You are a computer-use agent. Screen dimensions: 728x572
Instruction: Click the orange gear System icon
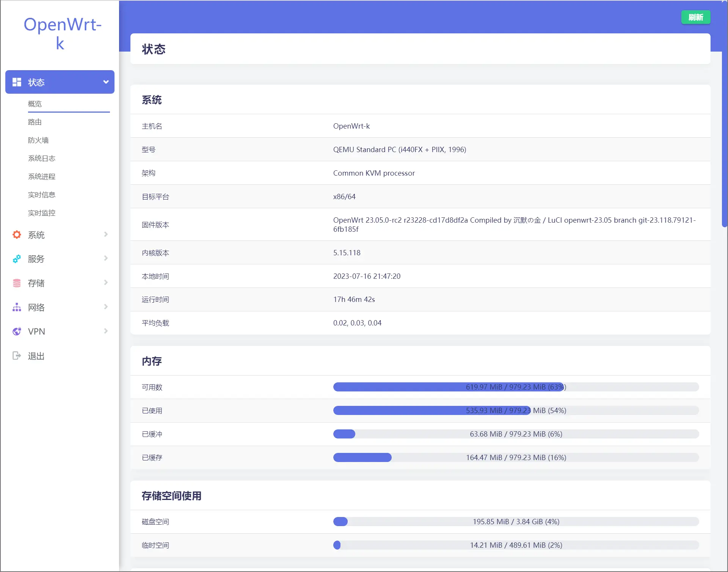(17, 235)
